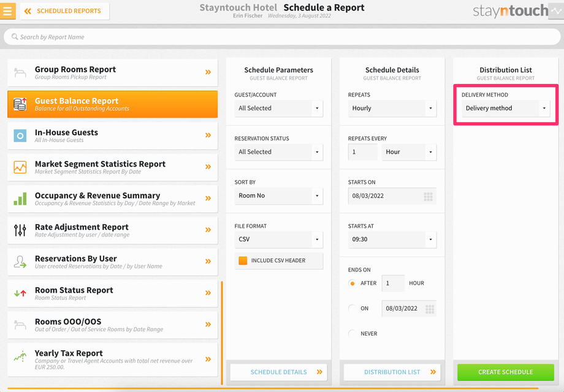Open the Reservation Status dropdown
This screenshot has height=392, width=564.
[x=279, y=152]
